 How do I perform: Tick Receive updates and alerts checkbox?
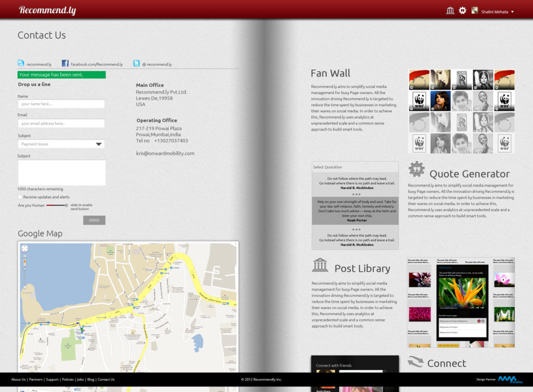pyautogui.click(x=20, y=197)
